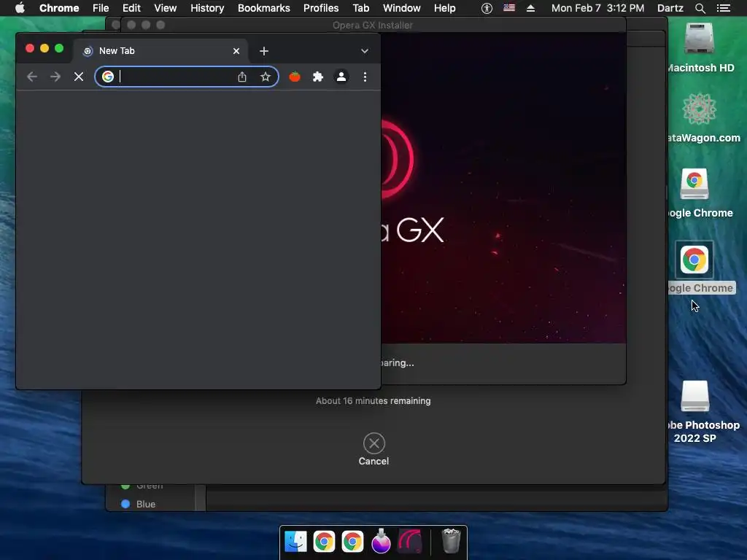The width and height of the screenshot is (747, 560).
Task: Open the History menu
Action: pos(207,8)
